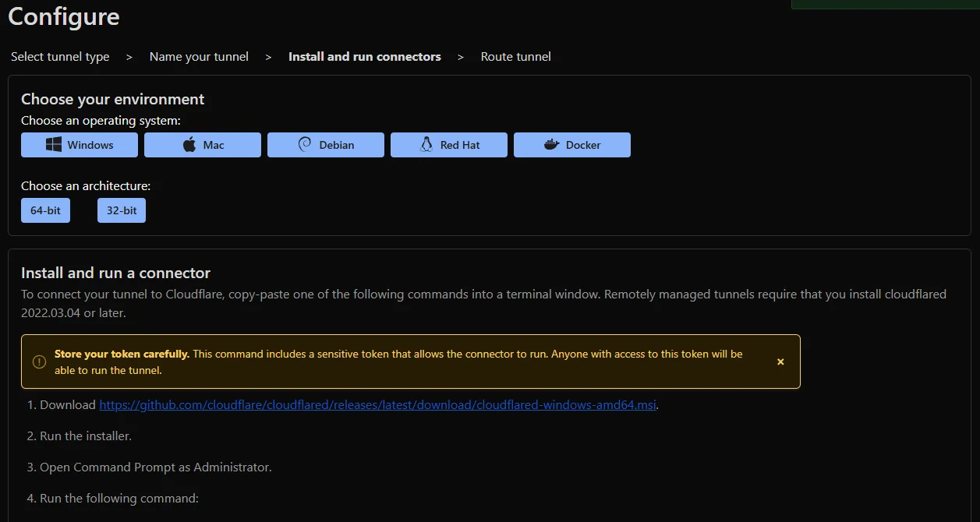Click the Configure page heading
The height and width of the screenshot is (522, 980).
(x=64, y=16)
